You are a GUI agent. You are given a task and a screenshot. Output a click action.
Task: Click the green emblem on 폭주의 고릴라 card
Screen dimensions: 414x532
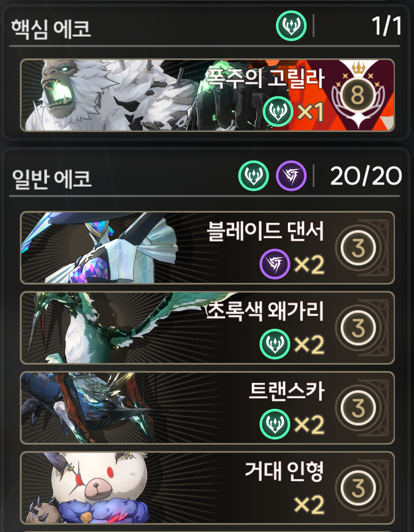tap(277, 111)
